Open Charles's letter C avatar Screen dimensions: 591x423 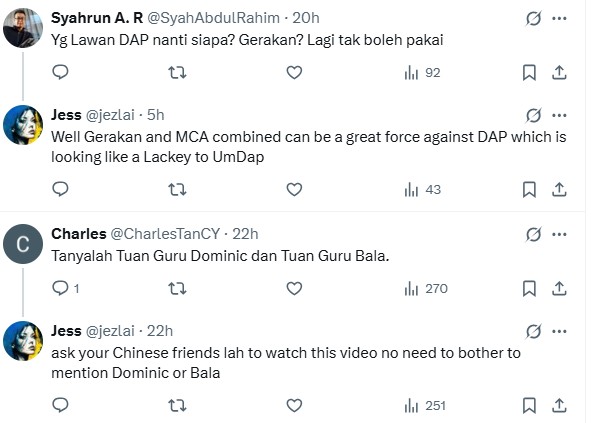[x=23, y=244]
